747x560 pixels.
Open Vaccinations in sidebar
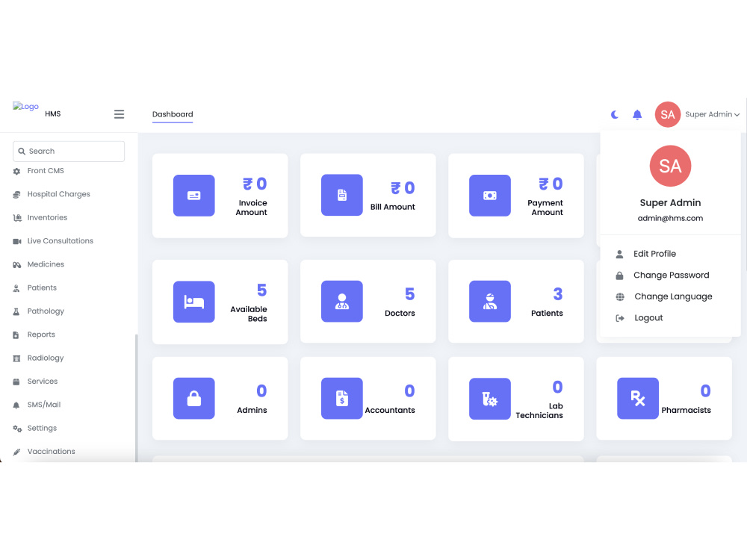pos(51,451)
